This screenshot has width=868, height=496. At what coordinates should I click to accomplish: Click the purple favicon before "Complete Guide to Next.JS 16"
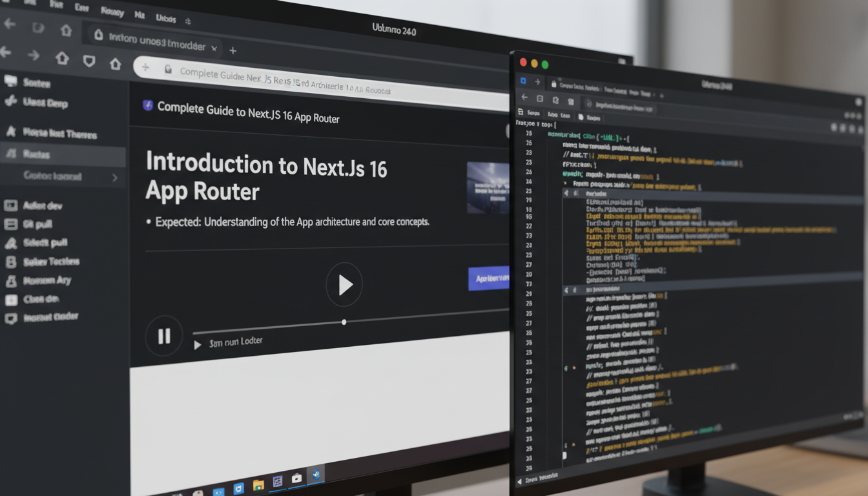tap(147, 105)
